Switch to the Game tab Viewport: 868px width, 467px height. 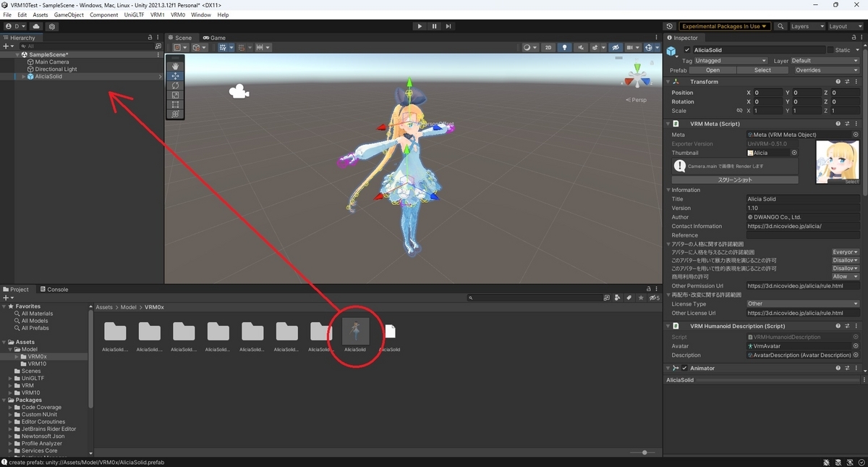[214, 38]
